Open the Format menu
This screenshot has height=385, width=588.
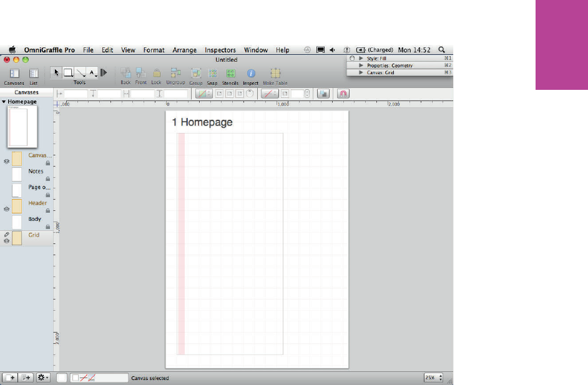[154, 50]
